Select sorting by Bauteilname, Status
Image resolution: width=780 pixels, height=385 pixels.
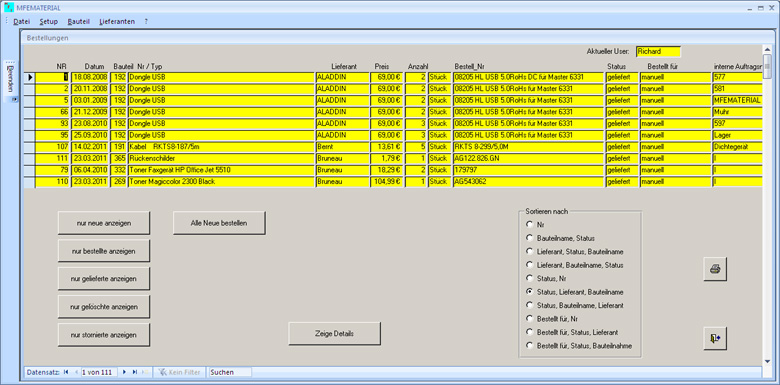(x=529, y=238)
